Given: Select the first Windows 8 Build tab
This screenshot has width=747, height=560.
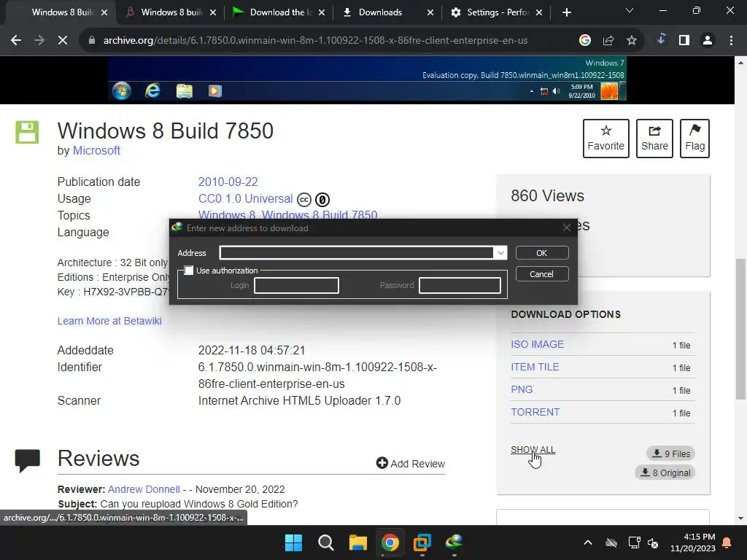Looking at the screenshot, I should (x=62, y=12).
